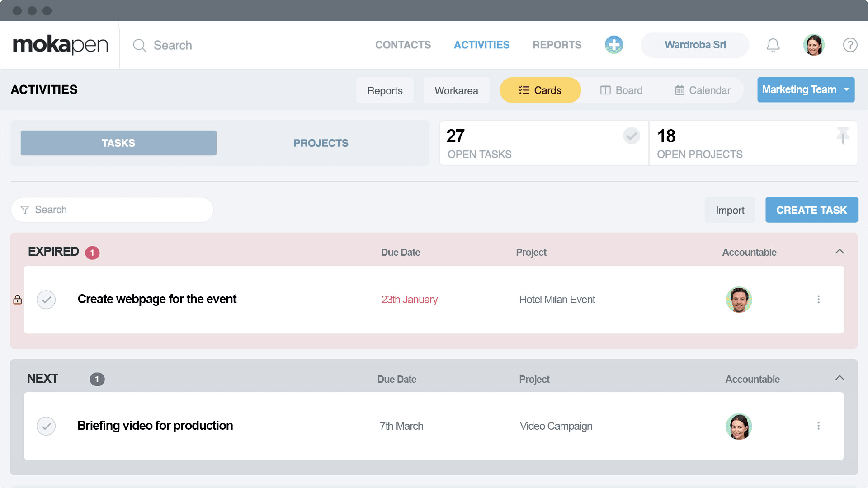Viewport: 868px width, 488px height.
Task: Click the help question mark icon
Action: tap(850, 45)
